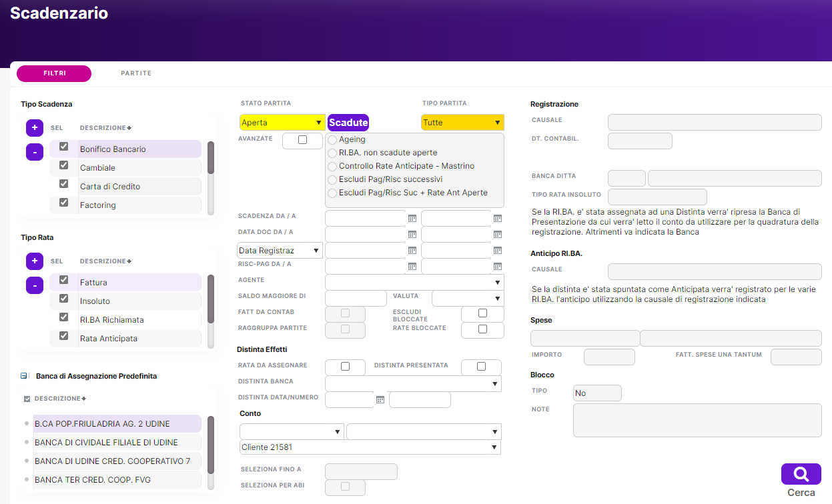Check Rata da Assegnare box
The image size is (832, 504).
click(x=345, y=367)
